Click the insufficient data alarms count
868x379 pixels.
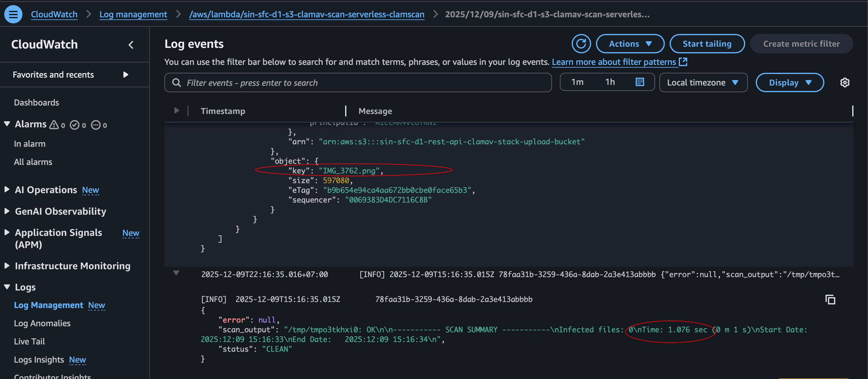(x=99, y=125)
